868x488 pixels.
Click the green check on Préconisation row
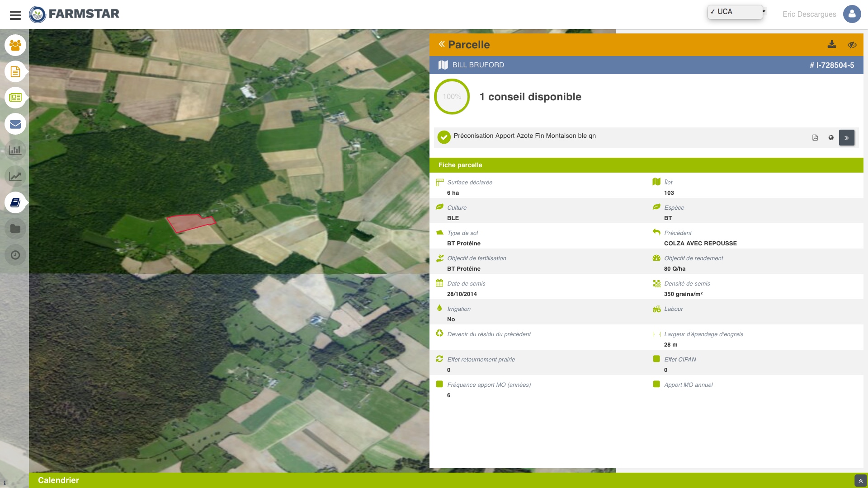click(444, 137)
